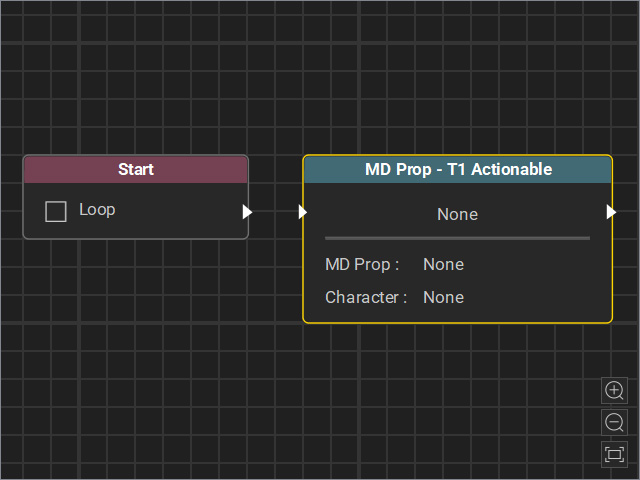Viewport: 640px width, 480px height.
Task: Click the MD Prop : label
Action: [362, 264]
